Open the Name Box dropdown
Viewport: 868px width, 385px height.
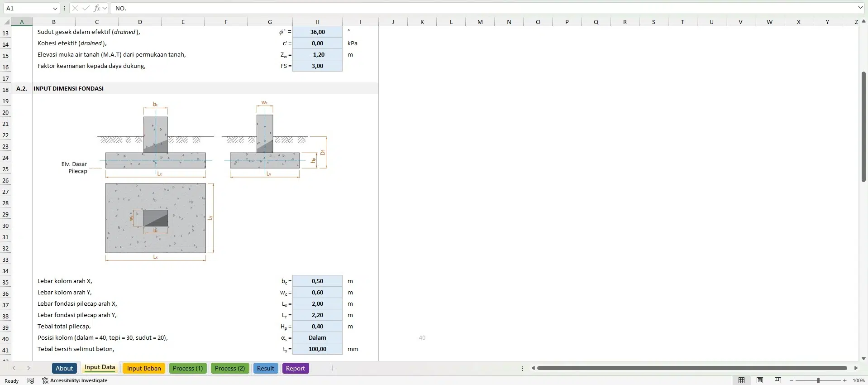point(55,8)
